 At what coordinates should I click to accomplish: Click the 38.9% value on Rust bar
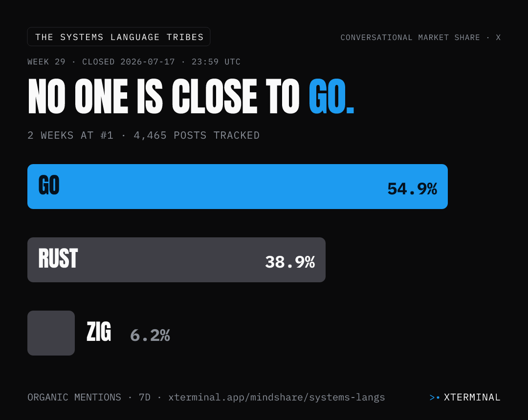290,262
